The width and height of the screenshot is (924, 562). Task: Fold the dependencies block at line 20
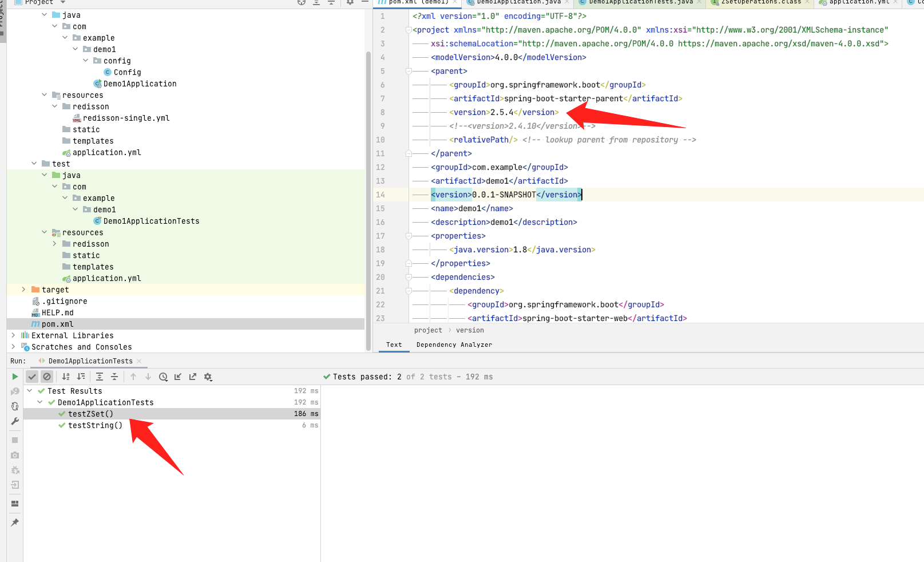(409, 277)
